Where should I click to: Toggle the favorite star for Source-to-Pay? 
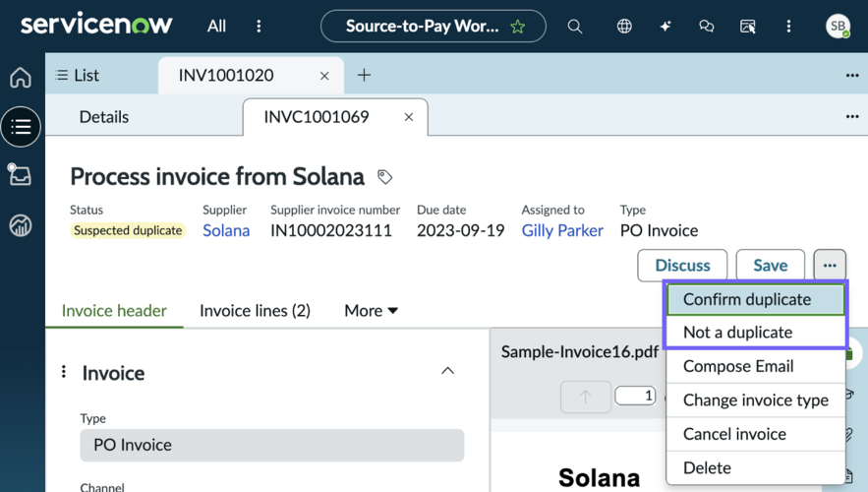click(518, 26)
